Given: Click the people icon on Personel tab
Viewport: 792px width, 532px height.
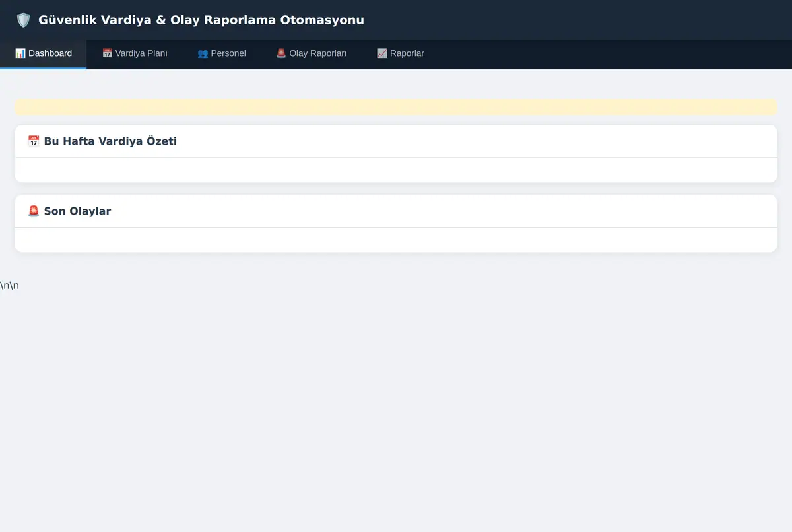Looking at the screenshot, I should [203, 53].
